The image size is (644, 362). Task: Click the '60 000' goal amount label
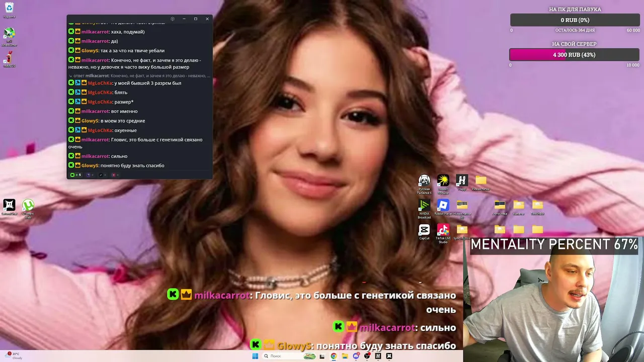(x=633, y=31)
